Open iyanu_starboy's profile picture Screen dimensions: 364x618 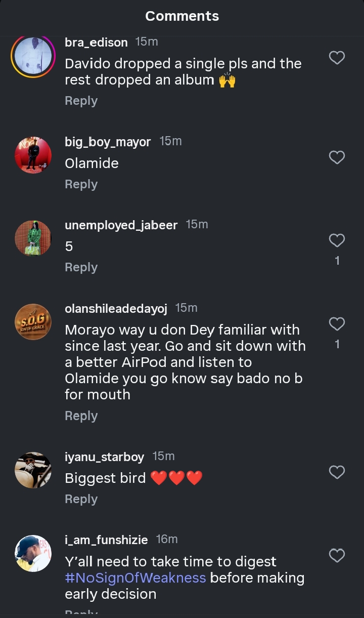33,470
